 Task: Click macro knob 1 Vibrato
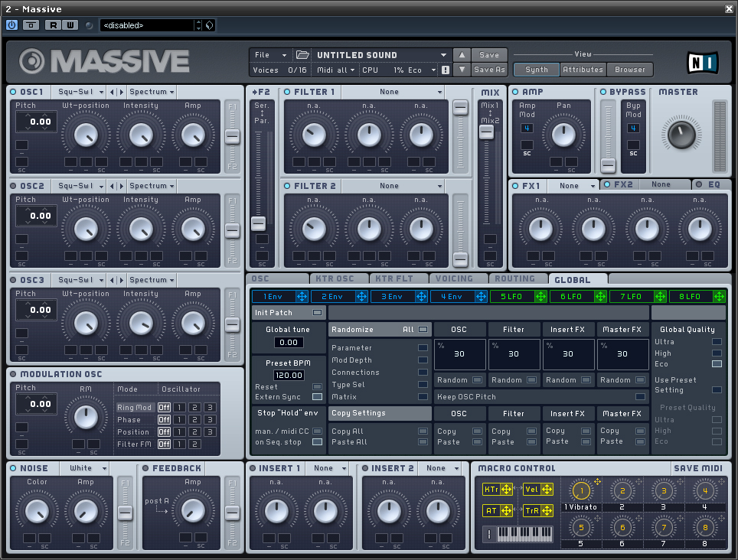pyautogui.click(x=581, y=491)
